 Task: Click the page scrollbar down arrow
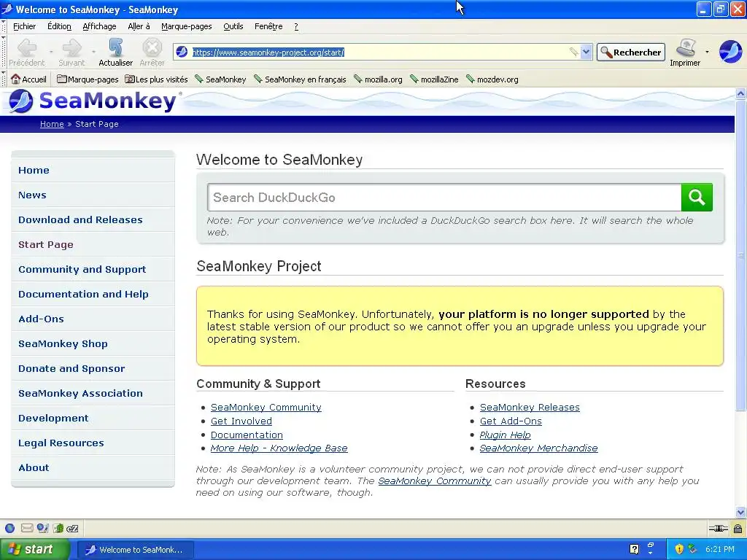point(740,513)
